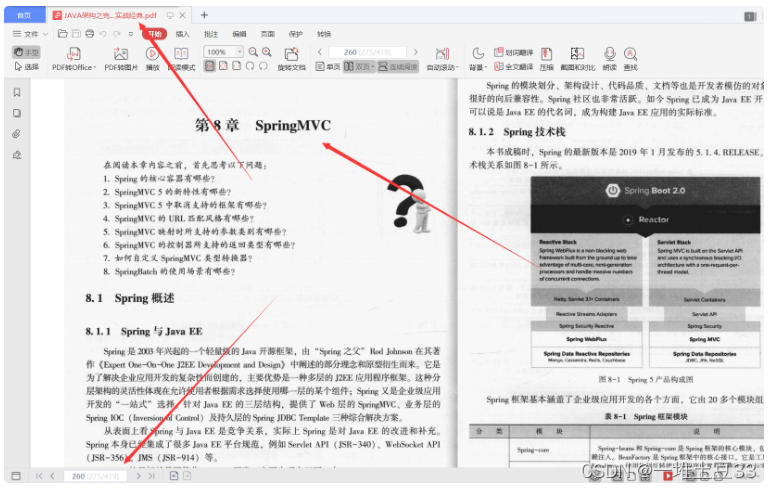Select the 插入 ribbon tab
772x490 pixels.
[x=183, y=34]
